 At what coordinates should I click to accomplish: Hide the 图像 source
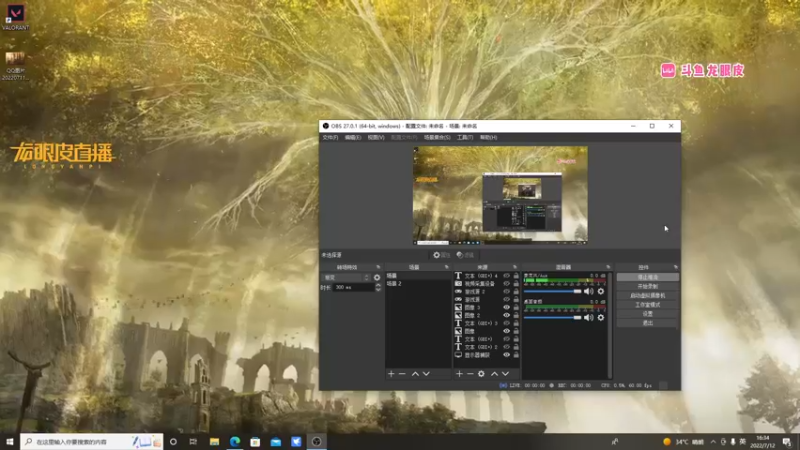tap(507, 331)
